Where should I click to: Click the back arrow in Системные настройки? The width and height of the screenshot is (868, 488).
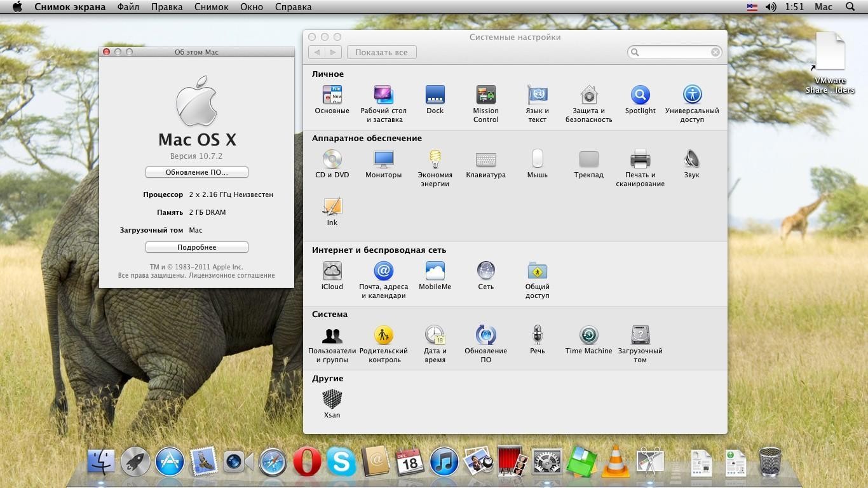point(316,52)
